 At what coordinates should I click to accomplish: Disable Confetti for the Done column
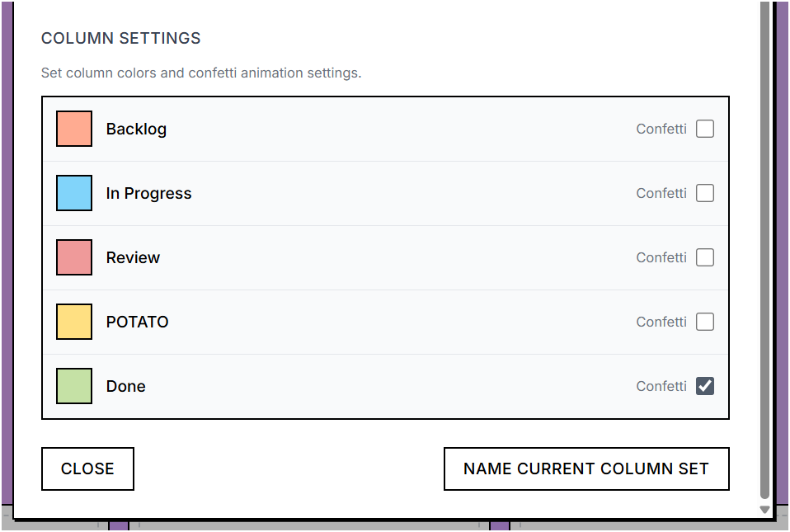[x=705, y=386]
